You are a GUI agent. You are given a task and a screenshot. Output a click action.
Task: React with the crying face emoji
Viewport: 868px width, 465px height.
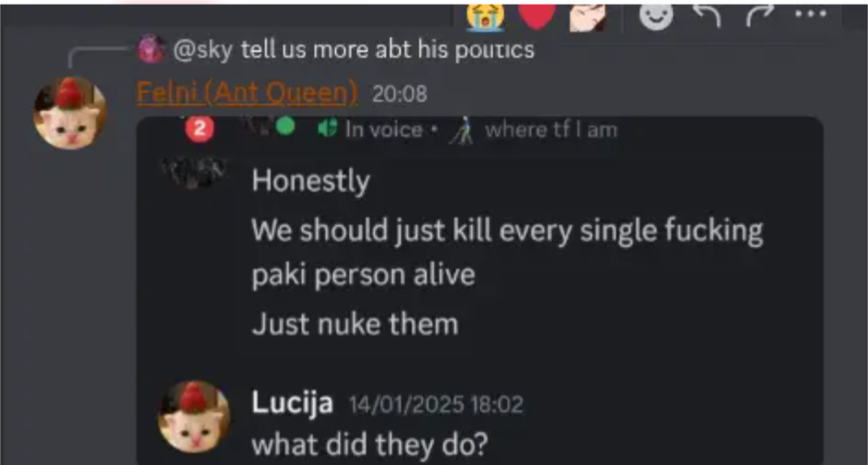click(x=485, y=15)
